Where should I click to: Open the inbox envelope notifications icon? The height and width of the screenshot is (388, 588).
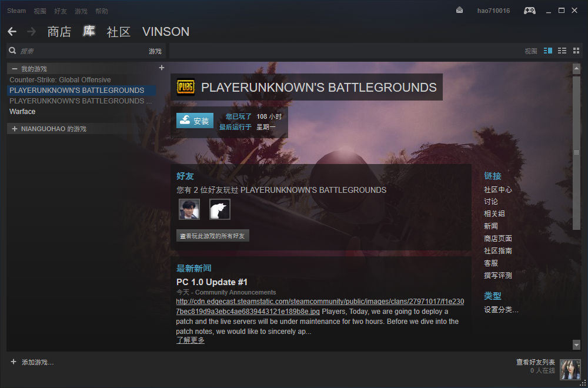pos(459,11)
